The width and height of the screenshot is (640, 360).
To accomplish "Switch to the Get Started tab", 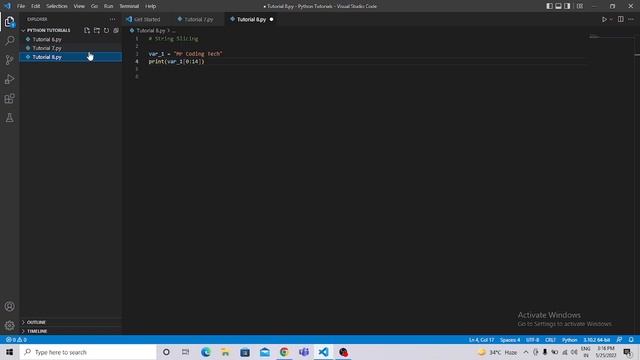I will coord(146,19).
